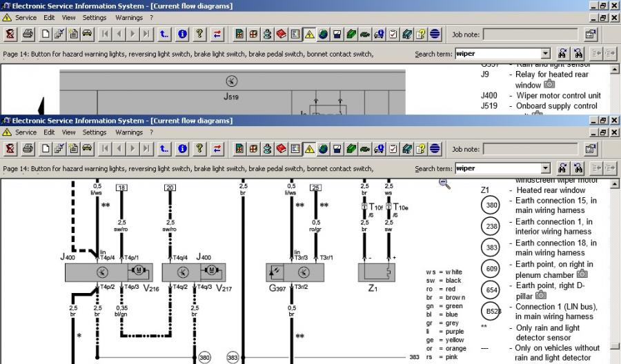Viewport: 621px width, 364px height.
Task: Click the yellow question mark help icon
Action: click(x=199, y=148)
